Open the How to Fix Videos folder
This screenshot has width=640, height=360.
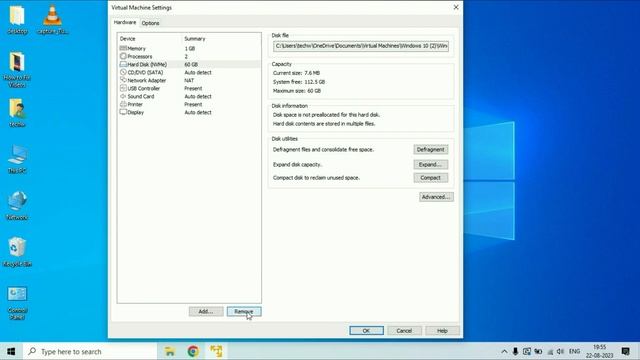pos(17,70)
